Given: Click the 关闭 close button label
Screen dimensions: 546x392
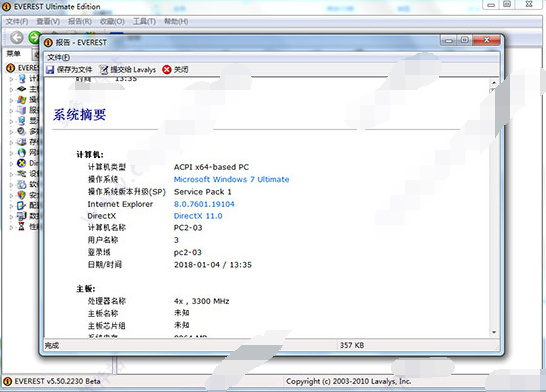Looking at the screenshot, I should (181, 70).
